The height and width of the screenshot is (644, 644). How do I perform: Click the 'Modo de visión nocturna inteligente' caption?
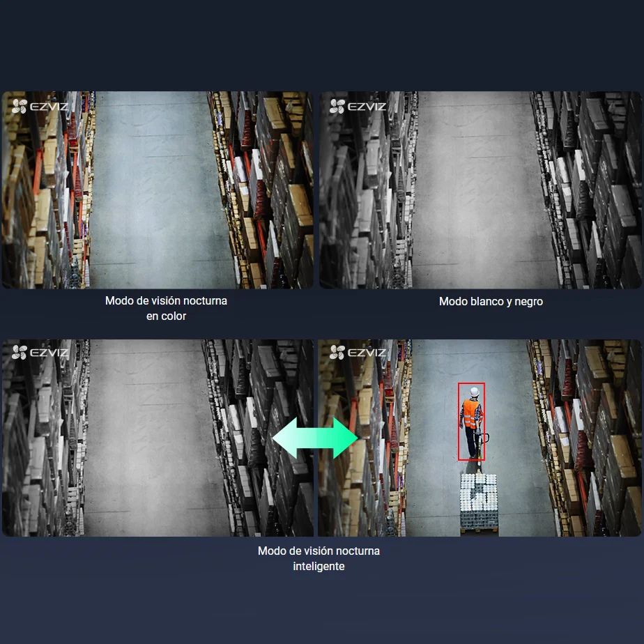coord(319,558)
